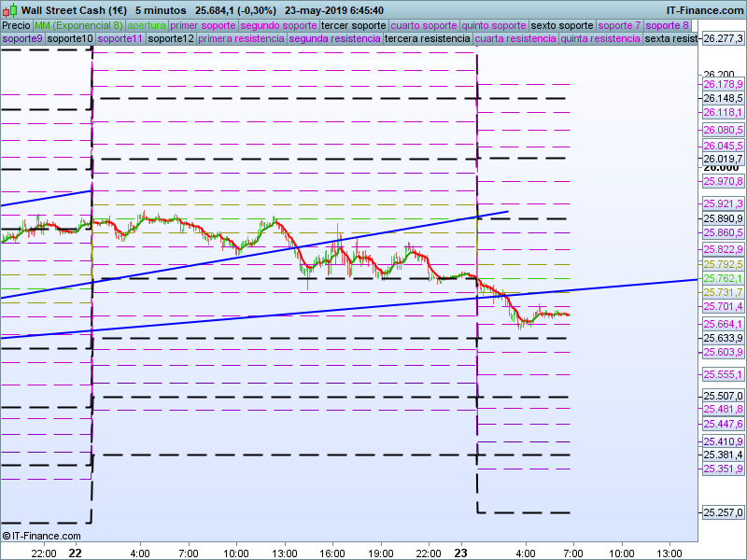Click the 25.664,1 price axis label
Viewport: 747px width, 560px height.
point(723,324)
